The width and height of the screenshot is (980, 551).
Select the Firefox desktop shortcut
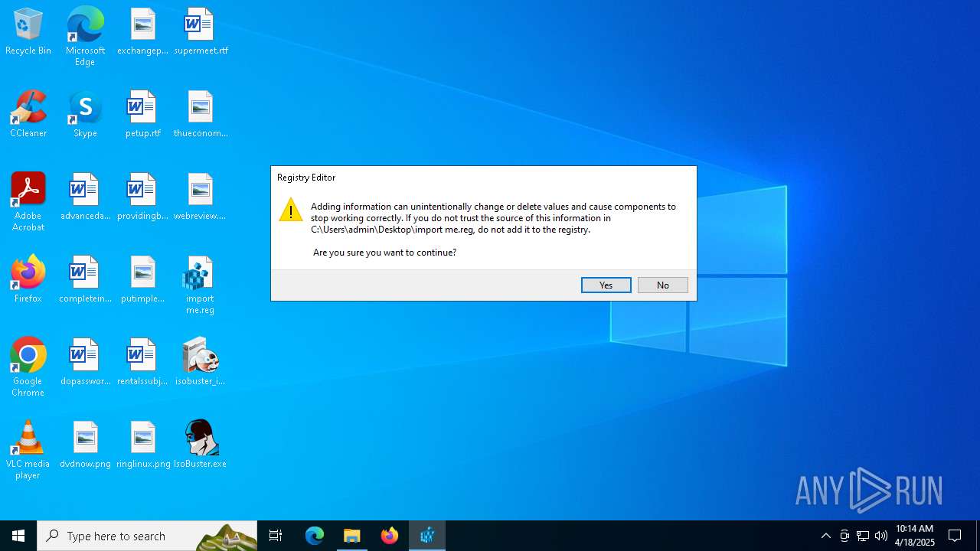[x=28, y=279]
